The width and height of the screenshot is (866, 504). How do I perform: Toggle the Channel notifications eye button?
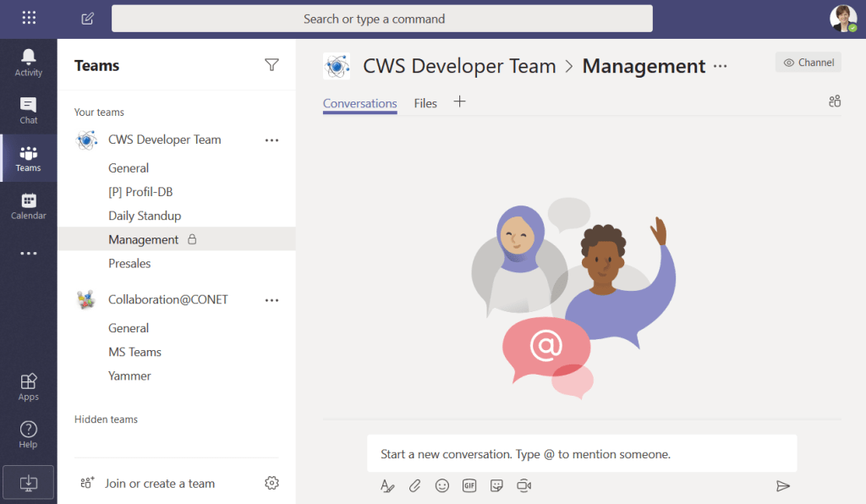[808, 63]
